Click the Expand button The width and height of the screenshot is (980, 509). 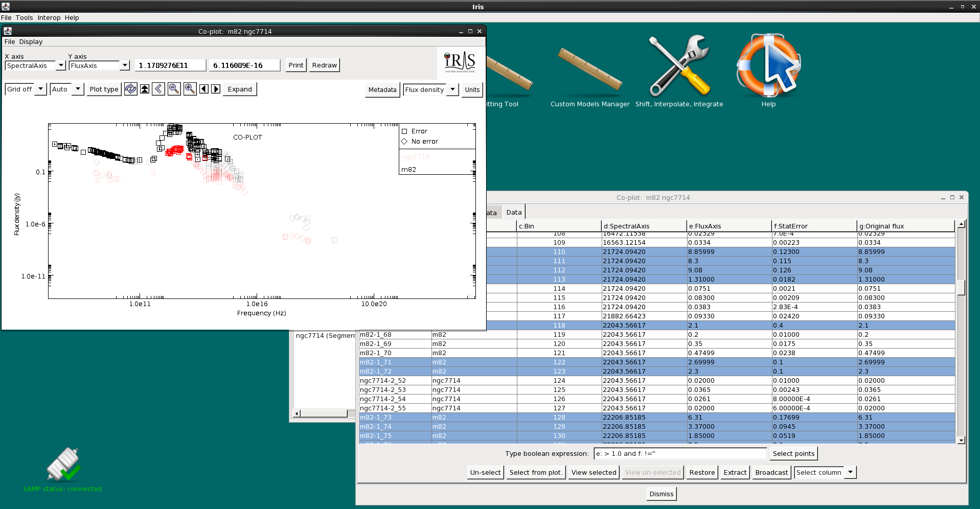[x=240, y=89]
